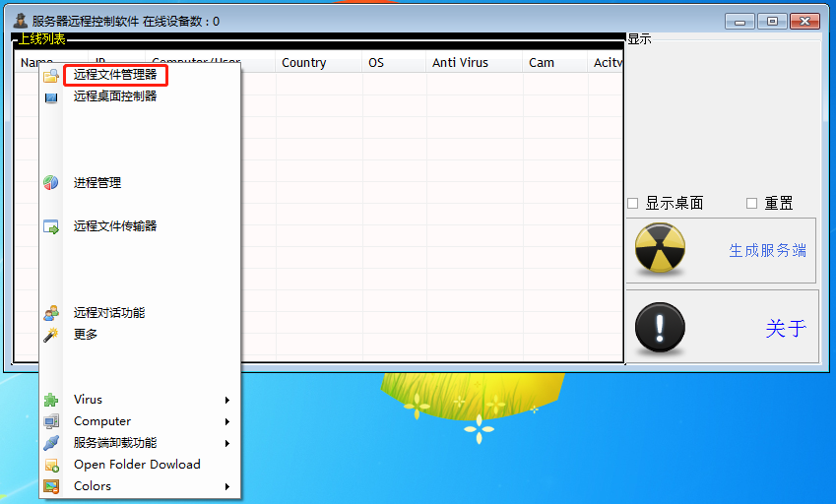
Task: Click the folder icon for Open Folder Dowload
Action: tap(51, 465)
